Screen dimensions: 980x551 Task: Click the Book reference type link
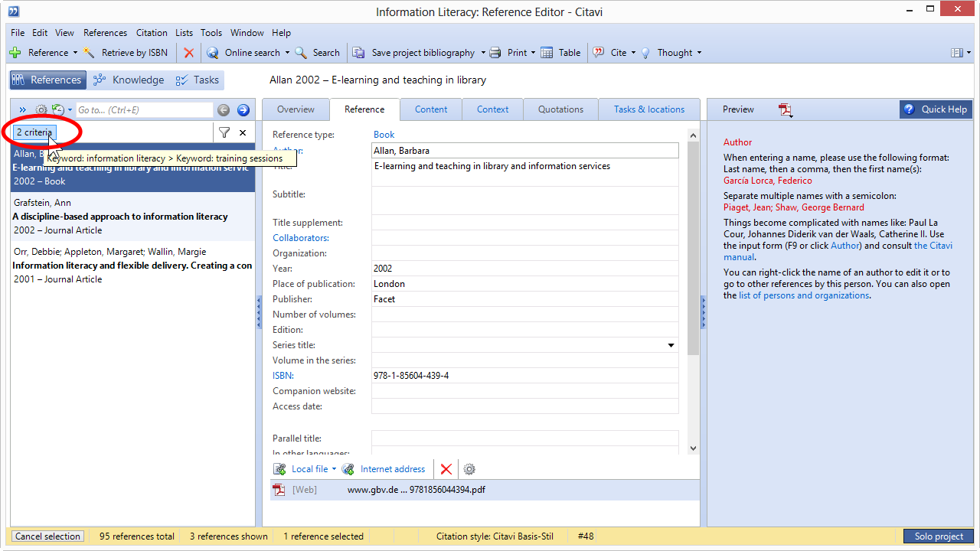click(x=384, y=135)
